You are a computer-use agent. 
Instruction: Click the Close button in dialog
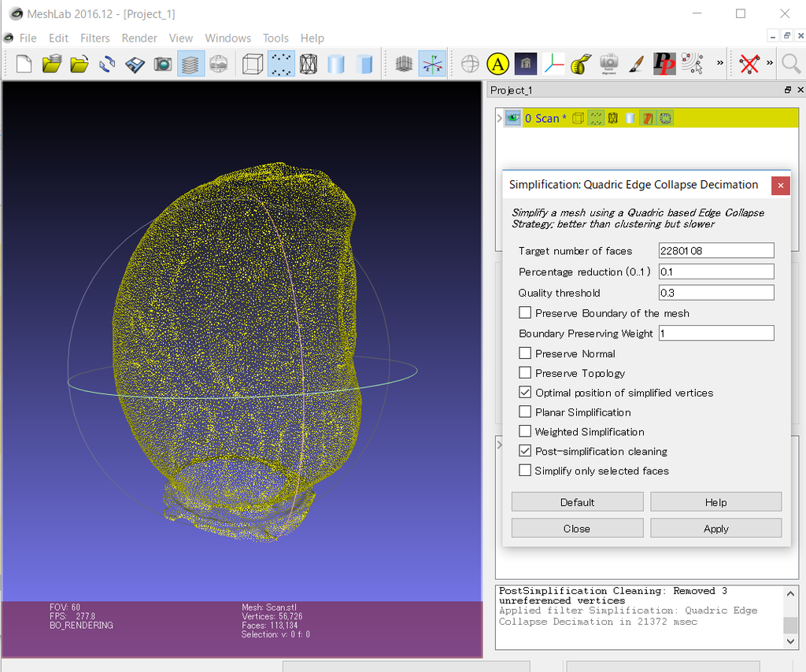(x=577, y=528)
